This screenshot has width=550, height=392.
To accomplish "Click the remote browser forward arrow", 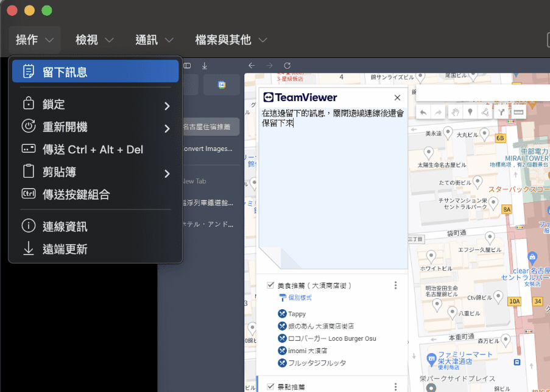I will (x=269, y=66).
